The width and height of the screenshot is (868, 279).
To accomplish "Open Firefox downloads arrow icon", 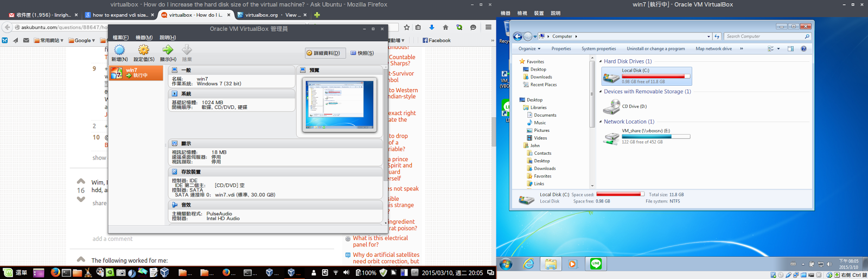I will click(432, 27).
